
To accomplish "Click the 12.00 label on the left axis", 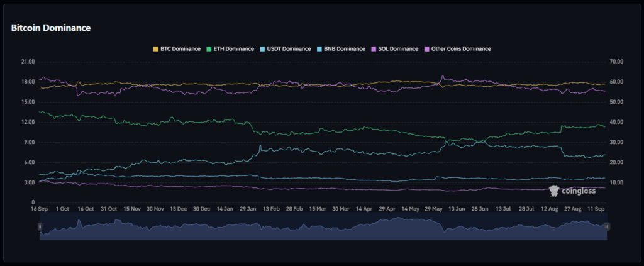I will pos(28,122).
